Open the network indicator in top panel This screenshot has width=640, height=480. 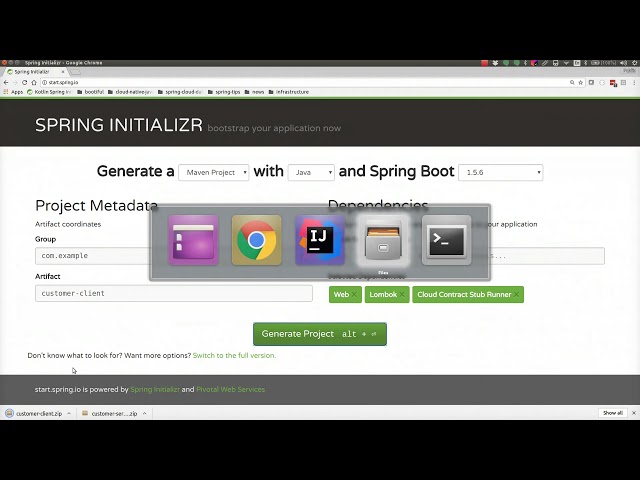pos(566,63)
